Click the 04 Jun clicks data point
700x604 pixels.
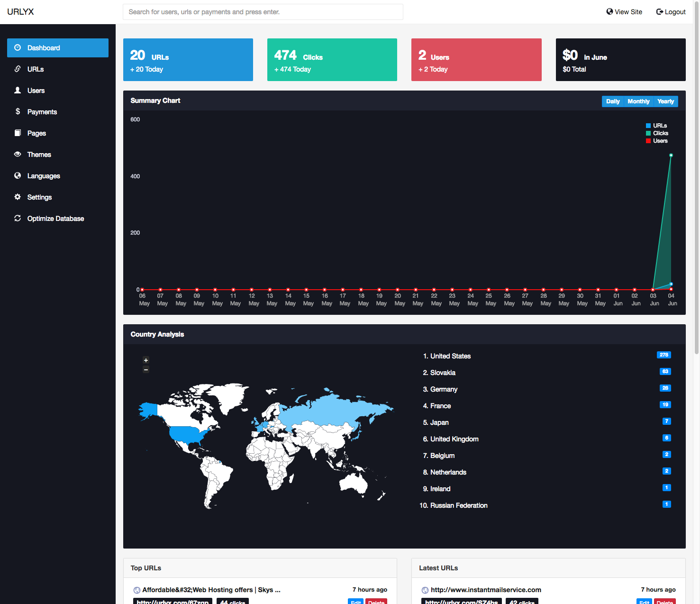point(671,156)
